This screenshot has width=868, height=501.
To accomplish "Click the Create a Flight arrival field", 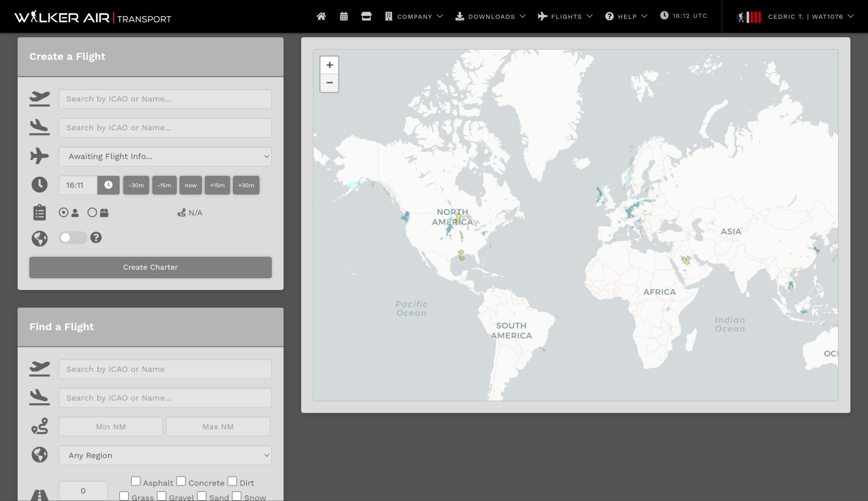I will (165, 128).
